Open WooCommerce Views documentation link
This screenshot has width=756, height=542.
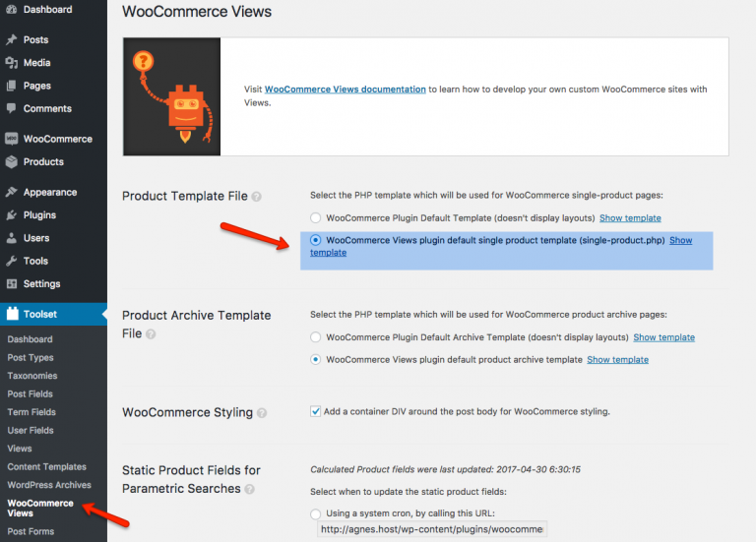click(x=346, y=90)
